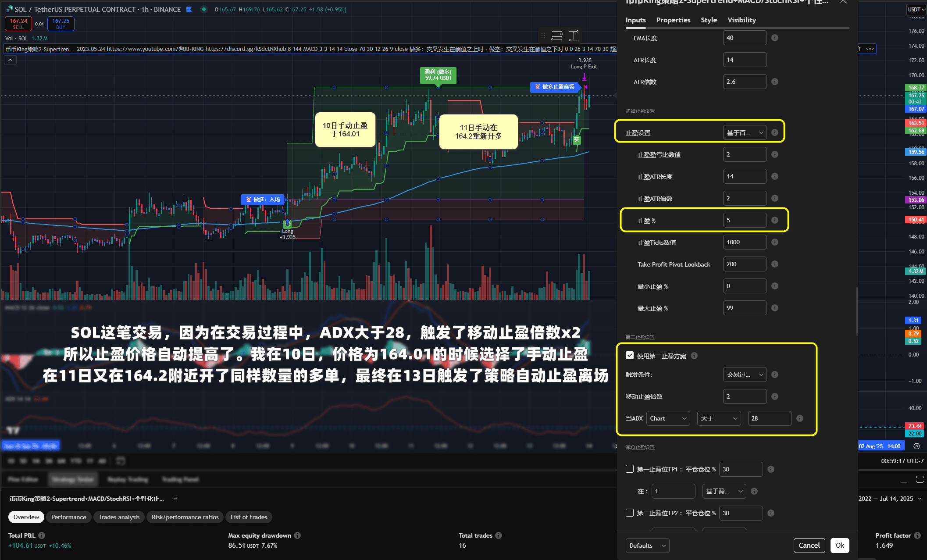This screenshot has height=560, width=927.
Task: Expand the Defaults dropdown
Action: (647, 546)
